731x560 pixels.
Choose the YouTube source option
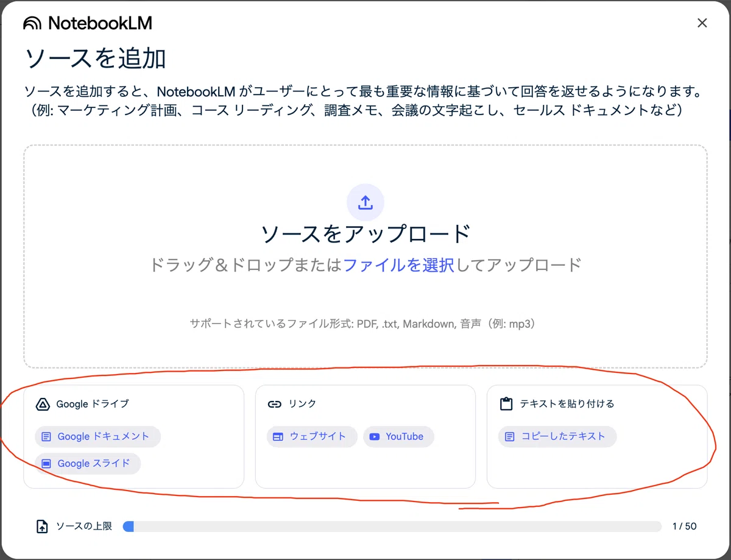point(398,436)
